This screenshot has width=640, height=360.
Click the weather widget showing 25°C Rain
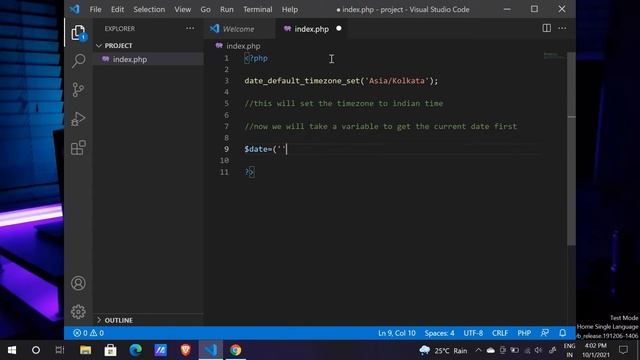click(x=443, y=351)
